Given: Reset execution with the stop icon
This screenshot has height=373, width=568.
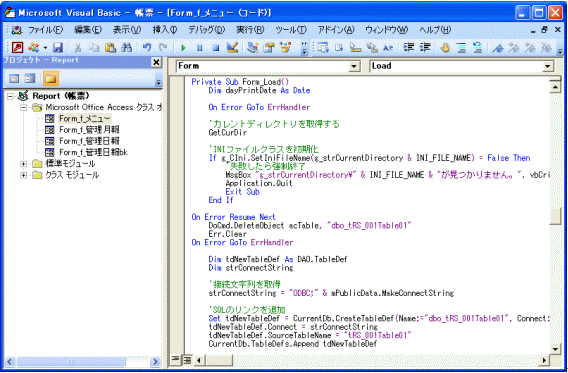Looking at the screenshot, I should (216, 47).
